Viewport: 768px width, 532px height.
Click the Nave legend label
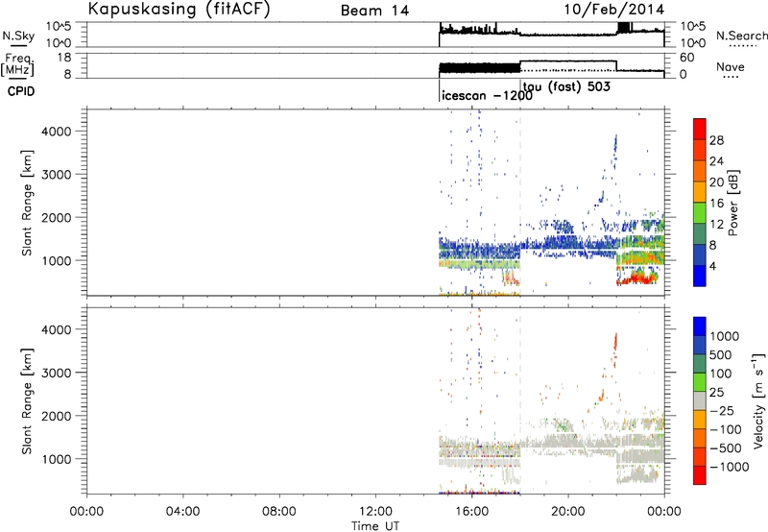point(730,66)
